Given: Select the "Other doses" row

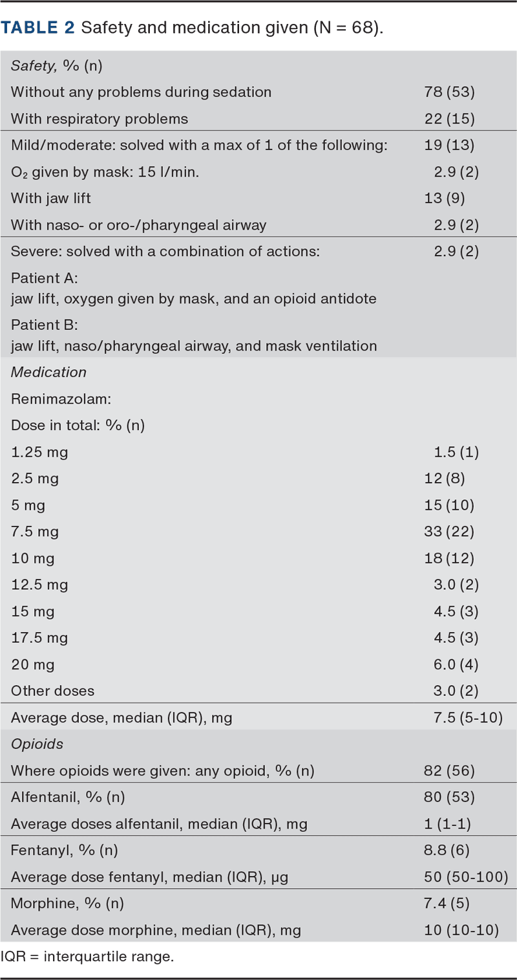Looking at the screenshot, I should coord(52,691).
